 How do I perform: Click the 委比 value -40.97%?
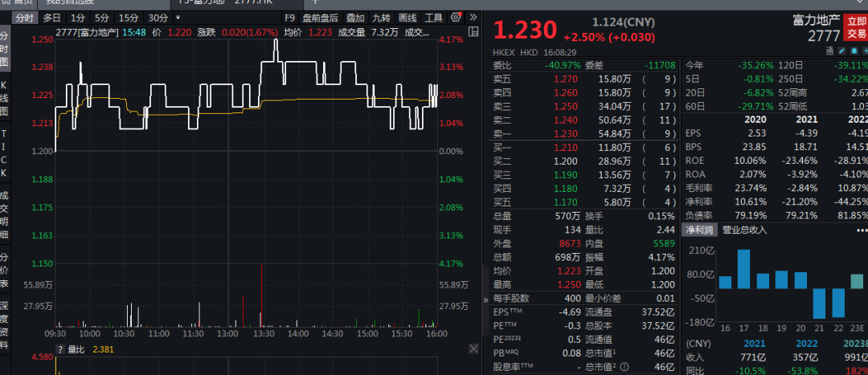coord(564,65)
